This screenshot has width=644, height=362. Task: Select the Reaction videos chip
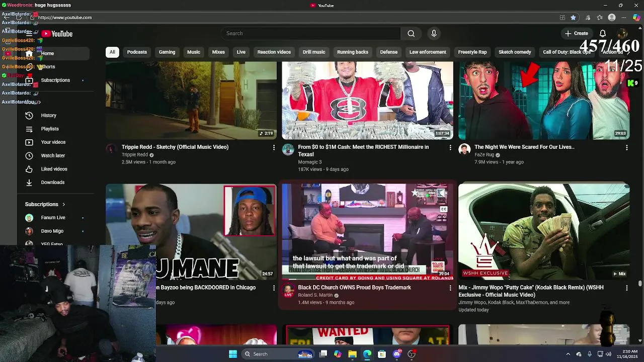tap(274, 52)
